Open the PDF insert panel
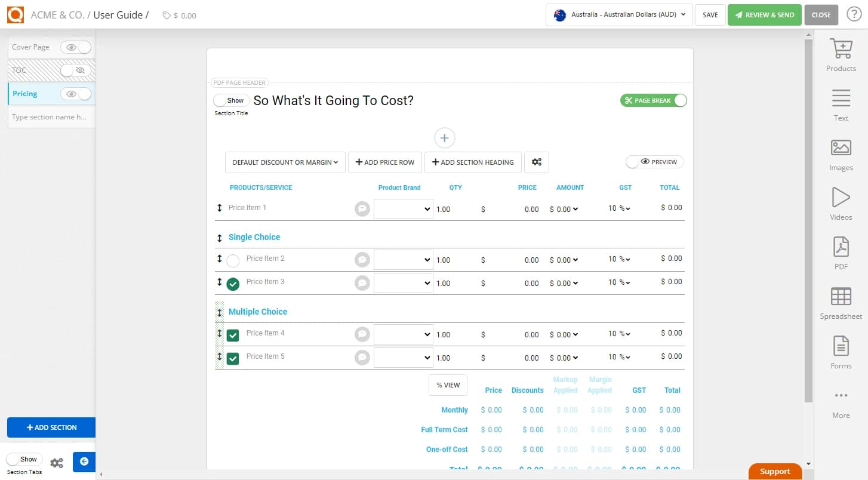 coord(841,253)
